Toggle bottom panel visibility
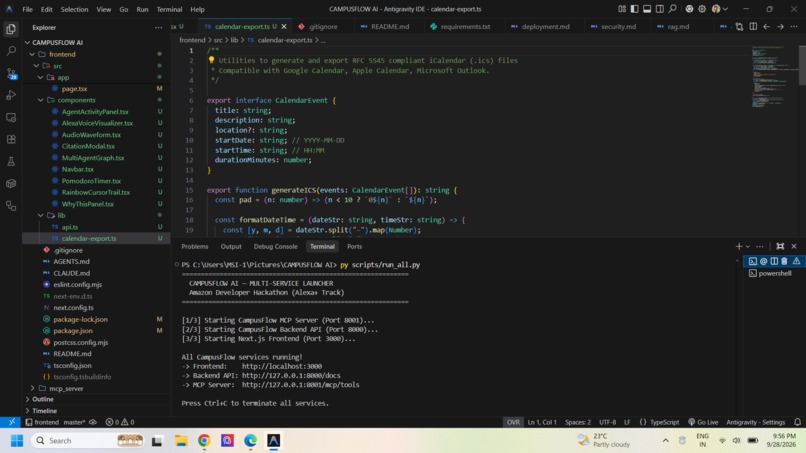Image resolution: width=806 pixels, height=453 pixels. pyautogui.click(x=647, y=9)
